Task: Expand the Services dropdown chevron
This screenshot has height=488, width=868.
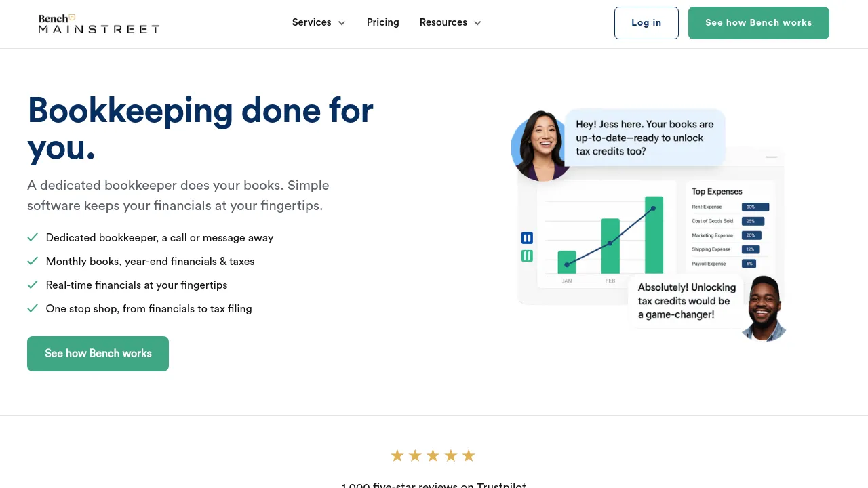Action: click(342, 23)
